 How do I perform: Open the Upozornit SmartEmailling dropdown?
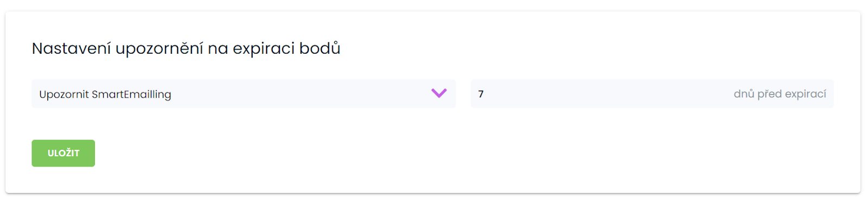pos(243,94)
